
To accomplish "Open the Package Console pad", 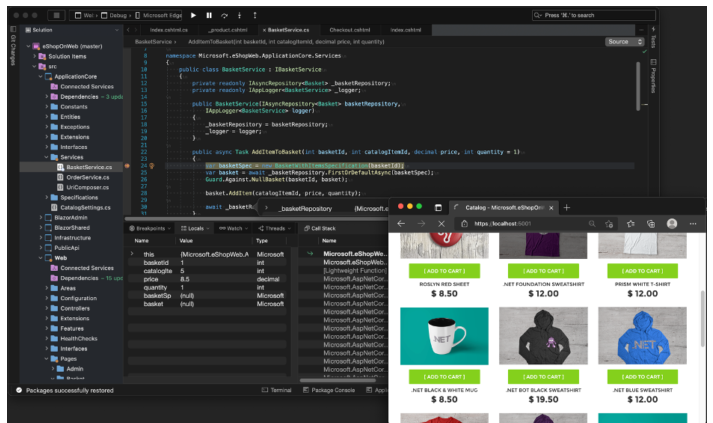I will pyautogui.click(x=329, y=390).
